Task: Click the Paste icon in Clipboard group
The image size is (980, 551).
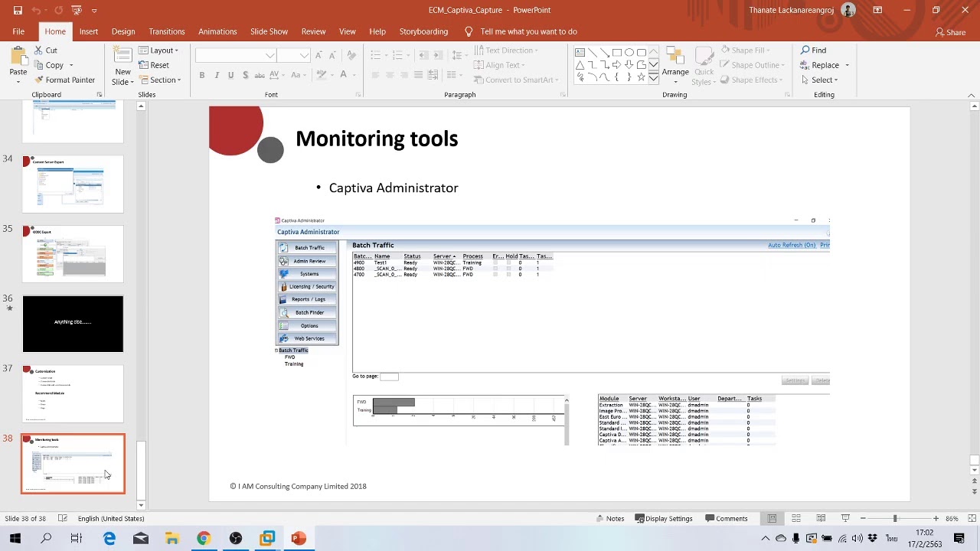Action: (x=18, y=57)
